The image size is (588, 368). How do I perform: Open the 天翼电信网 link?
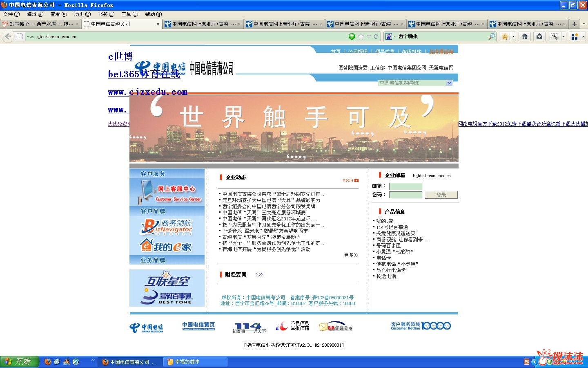pyautogui.click(x=441, y=68)
